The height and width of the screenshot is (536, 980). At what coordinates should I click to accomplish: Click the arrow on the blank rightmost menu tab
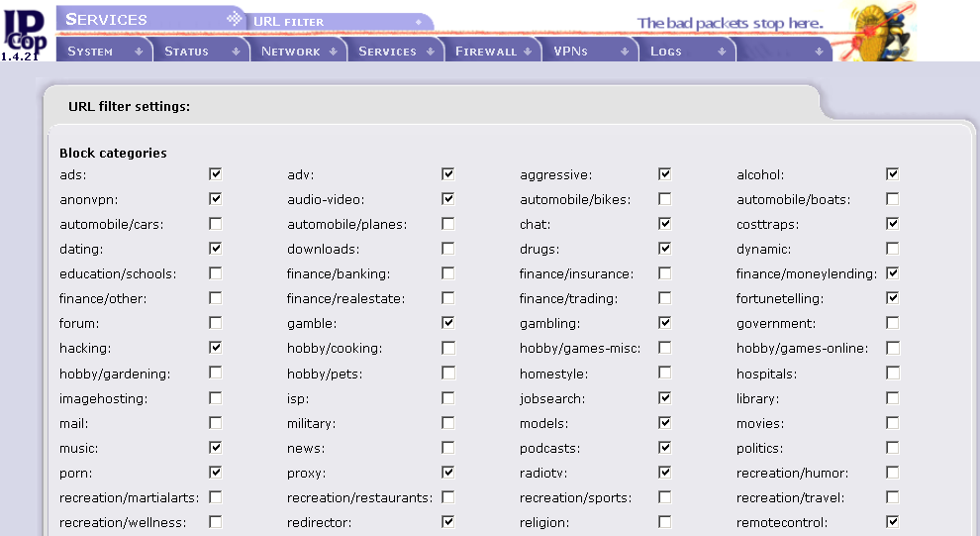point(819,52)
